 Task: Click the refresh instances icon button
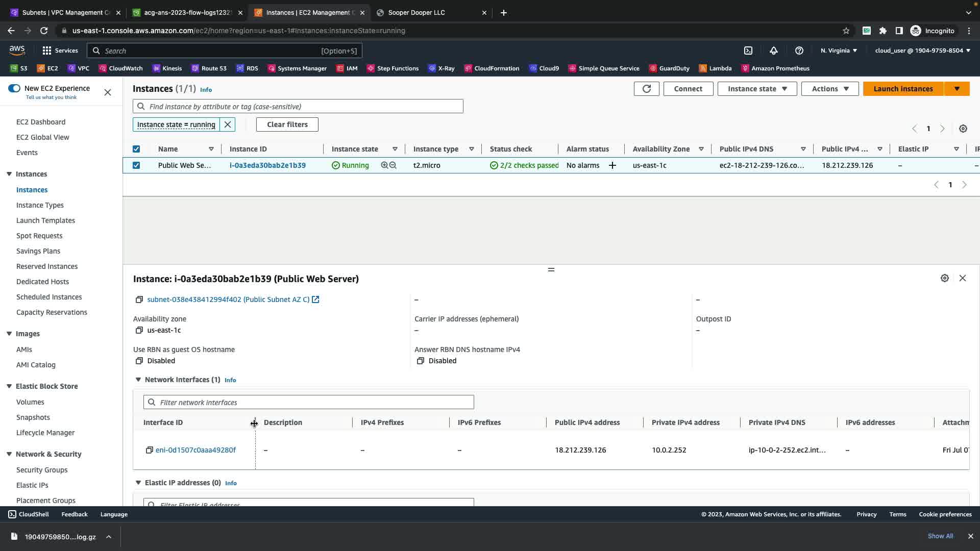click(x=646, y=89)
